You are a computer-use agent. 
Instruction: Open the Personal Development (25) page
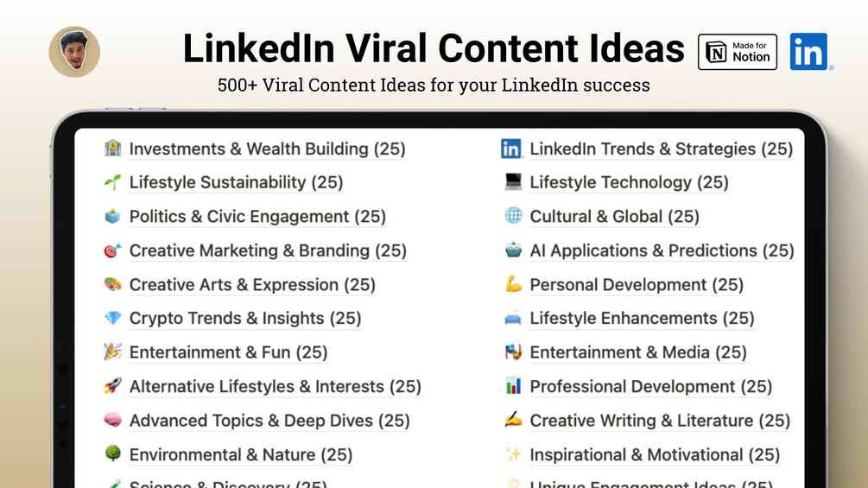636,285
